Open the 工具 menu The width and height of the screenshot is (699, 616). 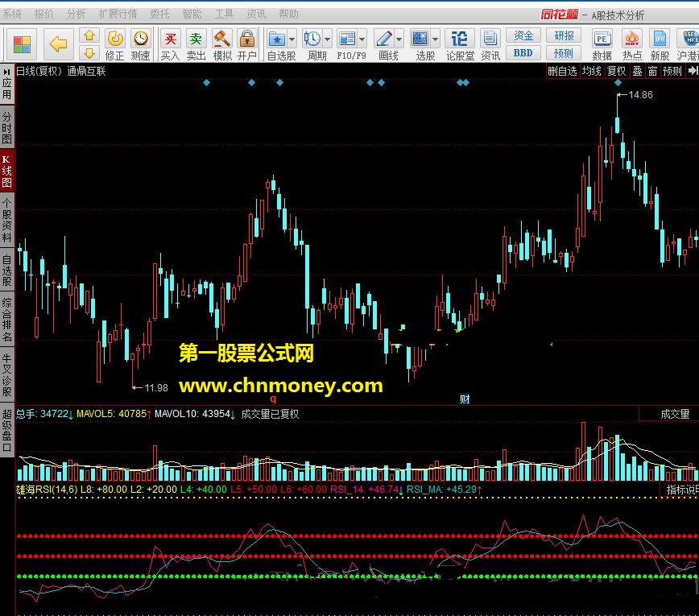click(224, 14)
